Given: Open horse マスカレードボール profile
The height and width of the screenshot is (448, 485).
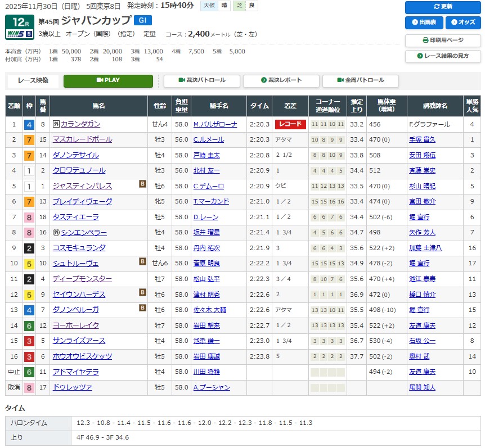Looking at the screenshot, I should point(82,139).
